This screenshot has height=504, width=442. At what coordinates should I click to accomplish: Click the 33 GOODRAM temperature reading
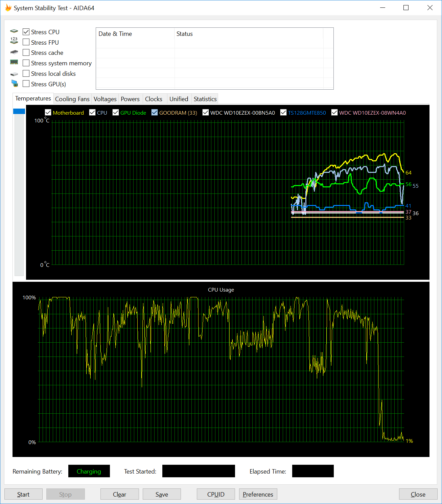click(x=409, y=218)
